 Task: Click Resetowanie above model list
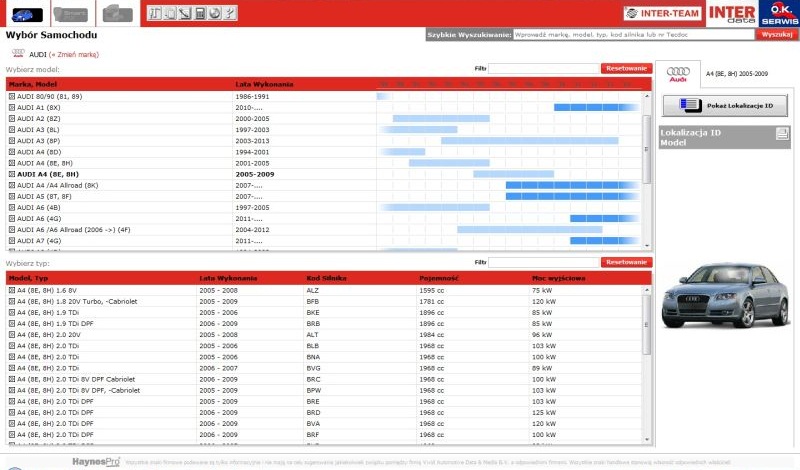tap(627, 68)
